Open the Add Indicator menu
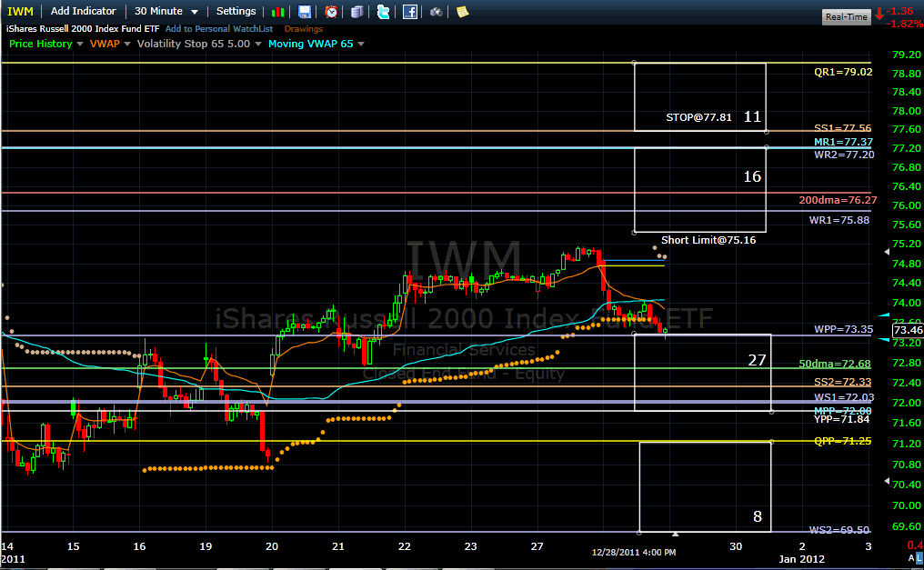This screenshot has height=570, width=924. 83,11
